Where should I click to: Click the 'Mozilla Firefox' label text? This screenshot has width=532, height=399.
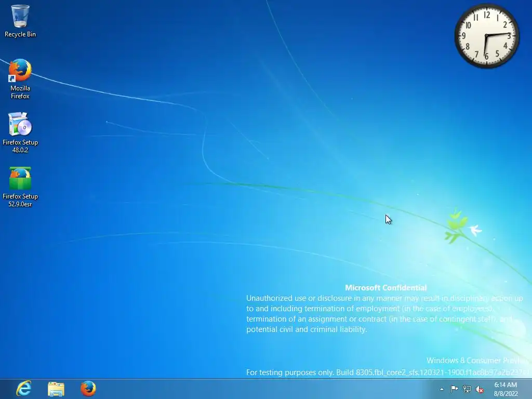click(x=20, y=92)
